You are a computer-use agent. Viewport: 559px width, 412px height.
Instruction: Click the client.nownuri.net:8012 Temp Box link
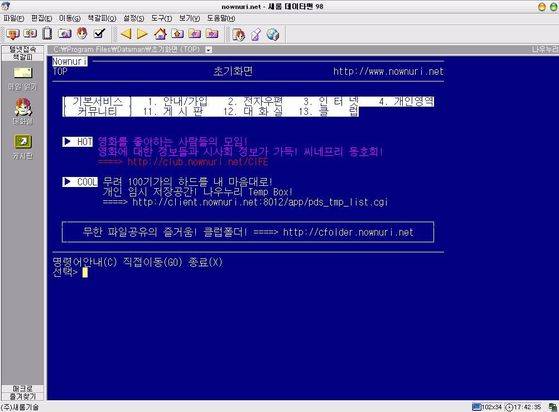click(260, 202)
